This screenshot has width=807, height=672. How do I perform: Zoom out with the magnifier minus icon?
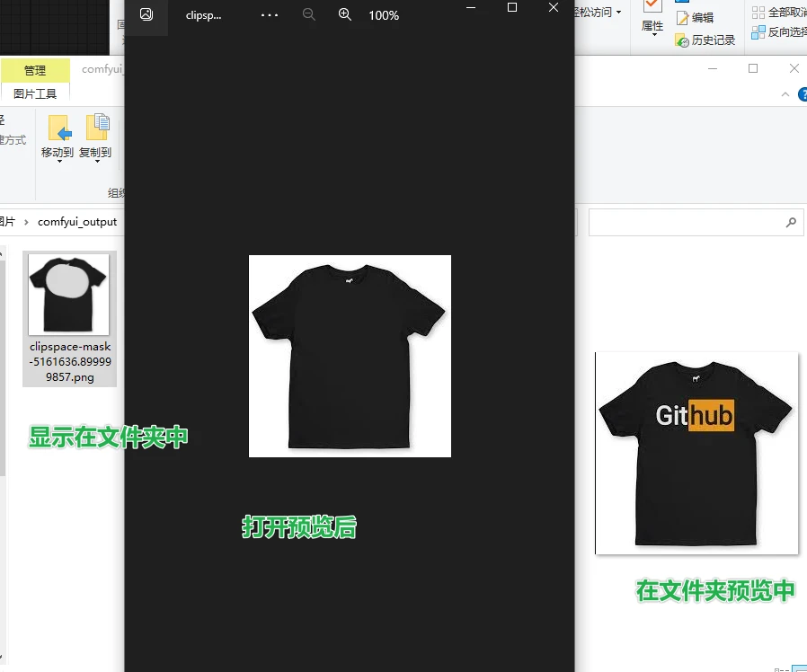[309, 15]
